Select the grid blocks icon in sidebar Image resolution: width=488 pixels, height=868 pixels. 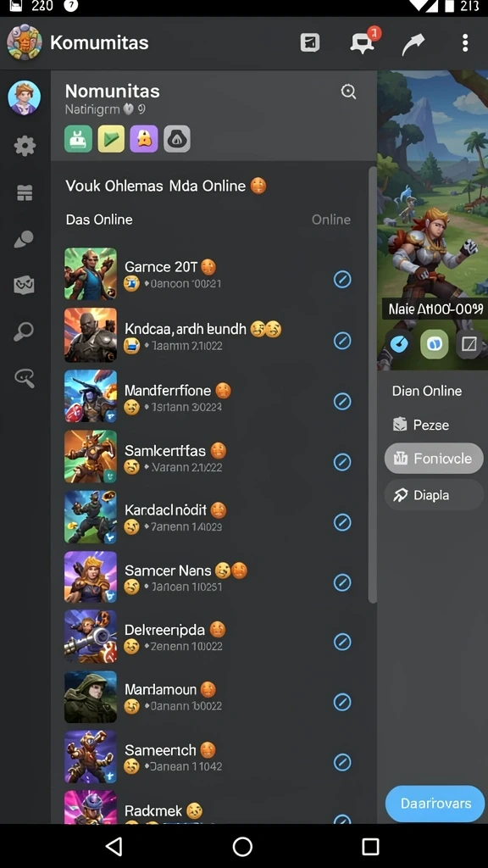click(25, 192)
